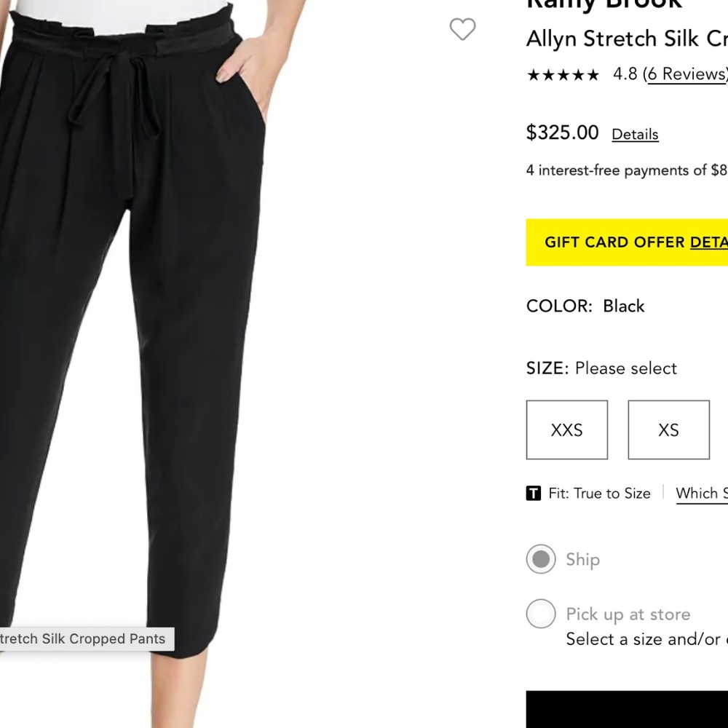The image size is (728, 728).
Task: Open the 6 Reviews link
Action: click(x=685, y=74)
